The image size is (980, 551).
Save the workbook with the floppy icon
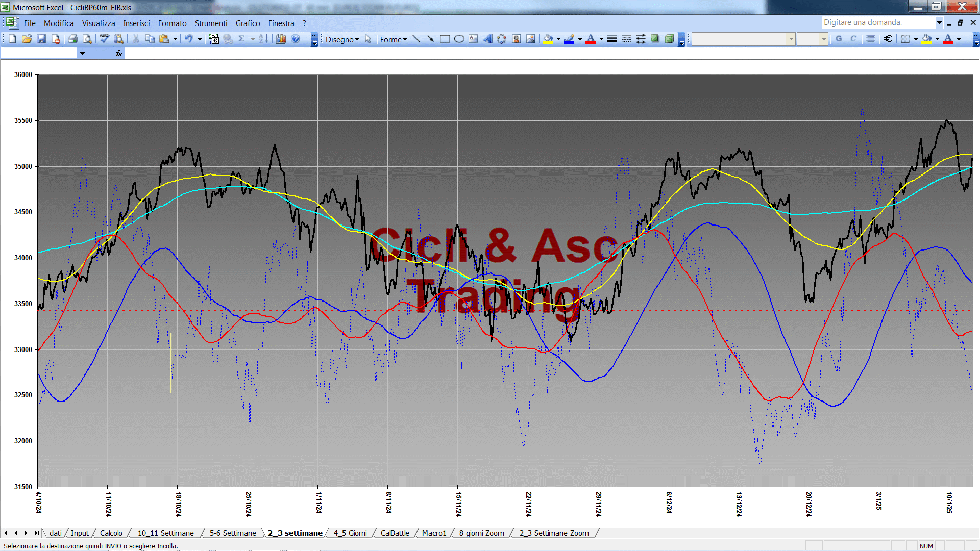tap(41, 39)
